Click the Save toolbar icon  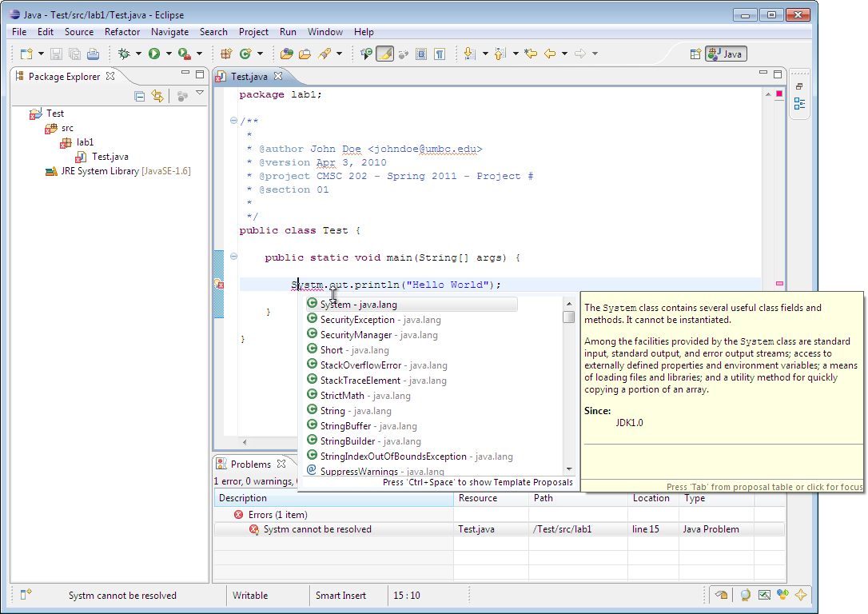pyautogui.click(x=56, y=54)
